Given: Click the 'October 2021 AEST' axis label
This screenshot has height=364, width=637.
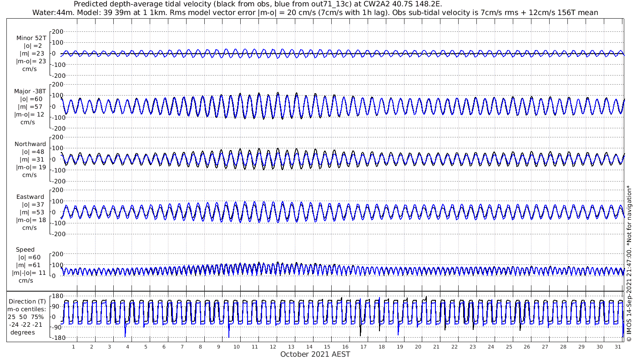Looking at the screenshot, I should 315,354.
